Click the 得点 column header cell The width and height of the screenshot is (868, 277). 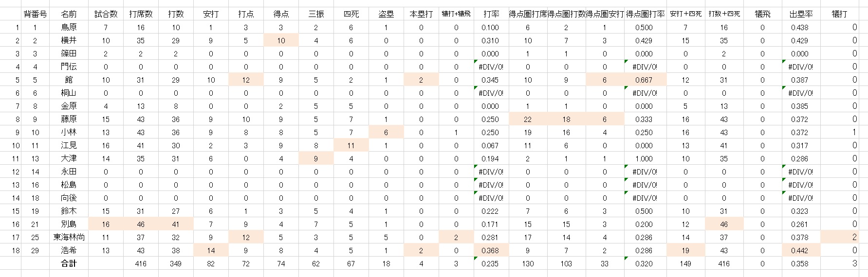click(281, 14)
